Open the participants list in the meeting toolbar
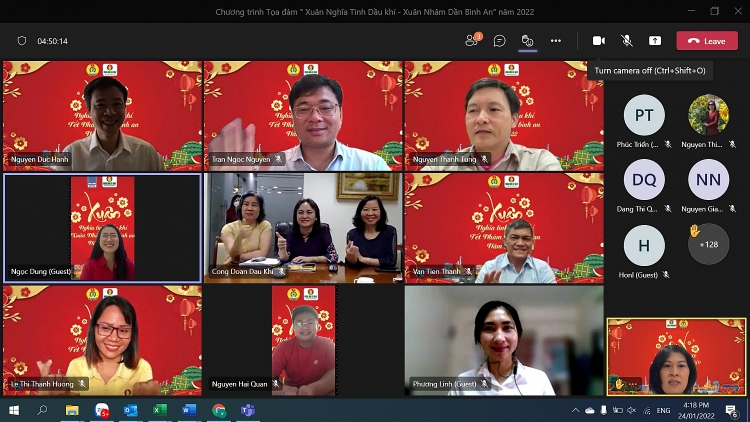The height and width of the screenshot is (422, 750). (x=472, y=41)
